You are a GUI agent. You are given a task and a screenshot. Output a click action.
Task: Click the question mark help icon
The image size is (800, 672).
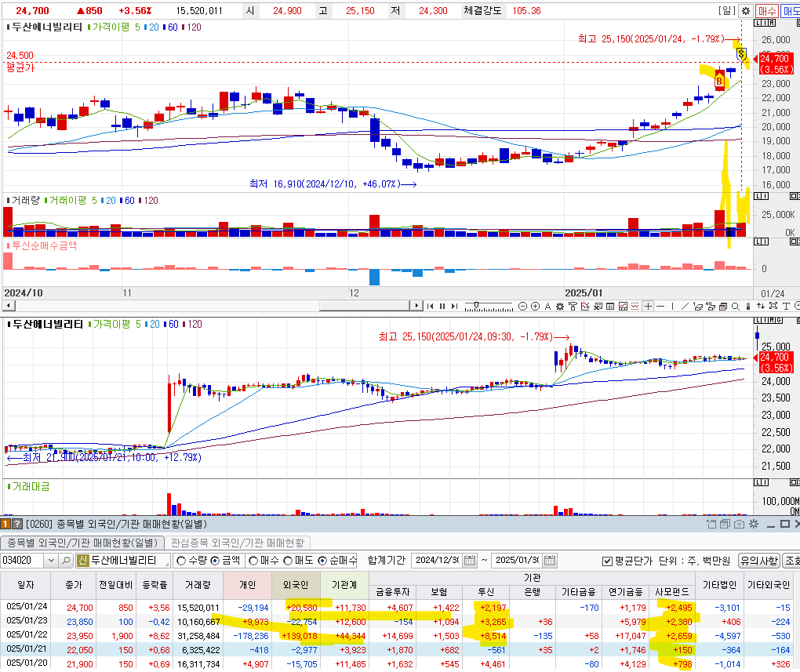click(16, 524)
